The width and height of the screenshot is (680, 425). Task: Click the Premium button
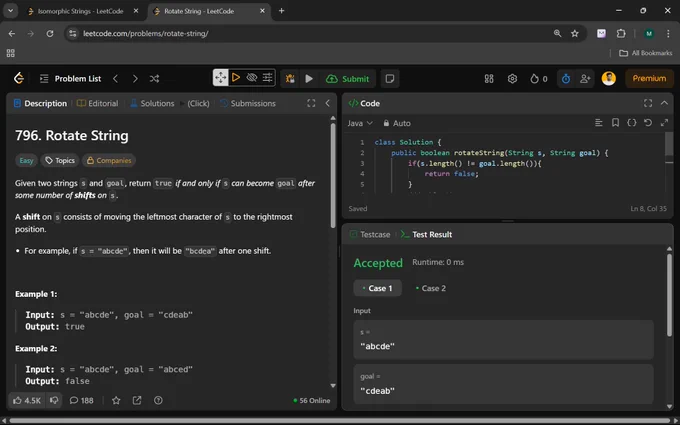[x=649, y=78]
